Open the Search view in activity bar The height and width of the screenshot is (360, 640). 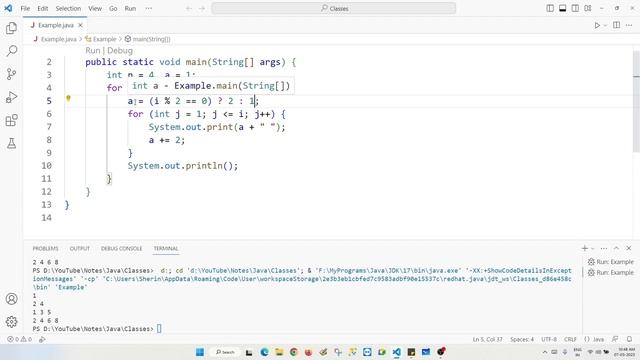click(11, 51)
